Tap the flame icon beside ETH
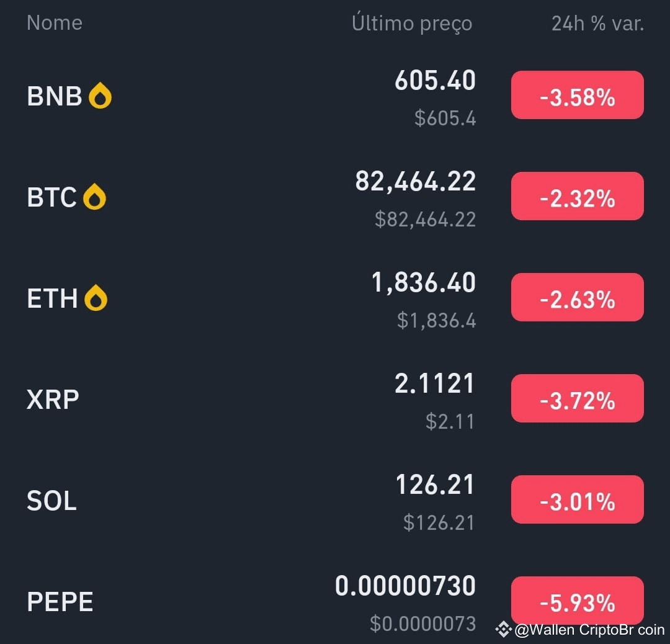Viewport: 670px width, 644px height. pyautogui.click(x=96, y=298)
